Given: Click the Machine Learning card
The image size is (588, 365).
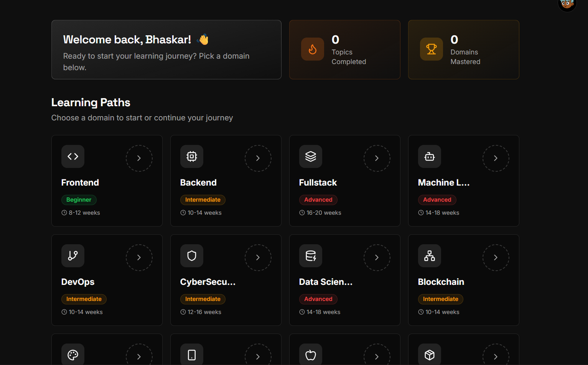Looking at the screenshot, I should (x=463, y=181).
